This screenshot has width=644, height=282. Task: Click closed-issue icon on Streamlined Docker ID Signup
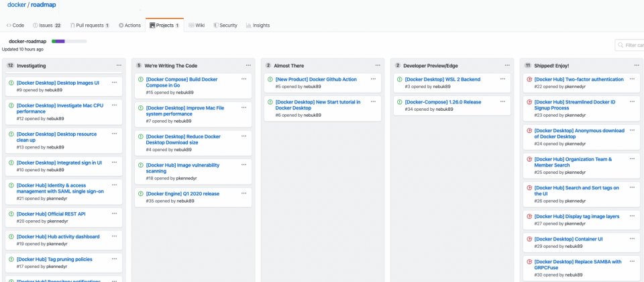(529, 102)
